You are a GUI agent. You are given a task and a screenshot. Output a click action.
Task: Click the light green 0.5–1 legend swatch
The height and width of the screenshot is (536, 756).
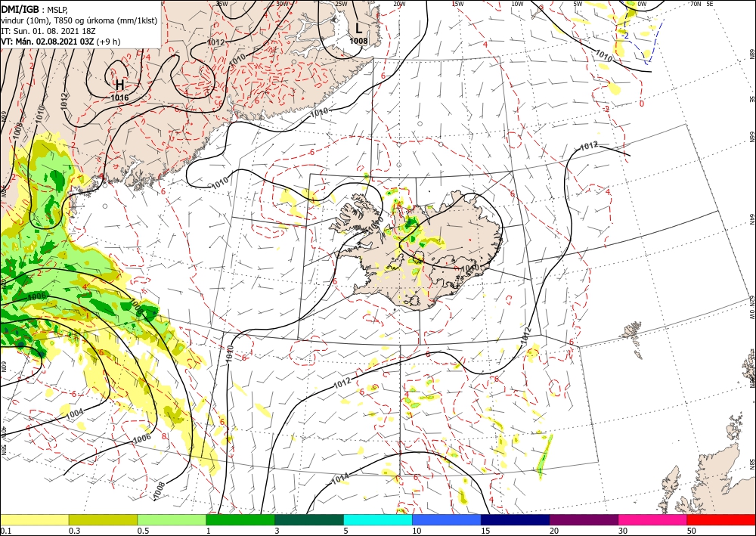pyautogui.click(x=172, y=519)
